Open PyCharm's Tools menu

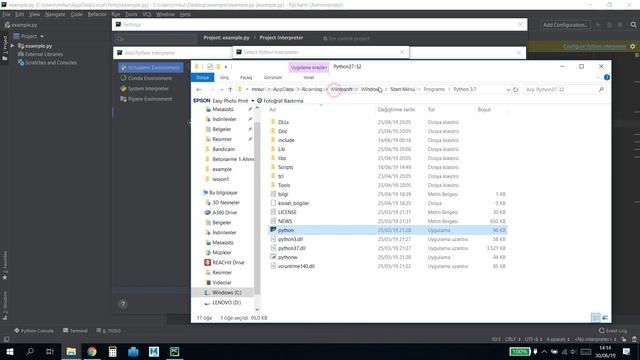tap(131, 14)
